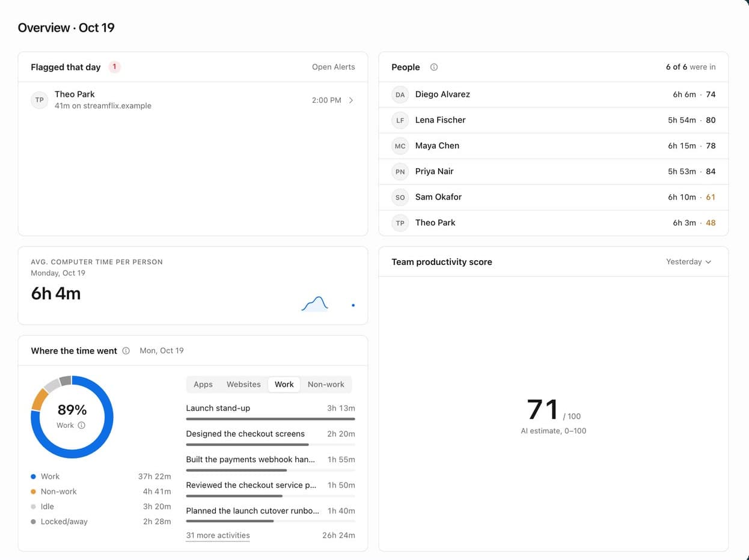
Task: Click the orange Non-work legend dot
Action: pyautogui.click(x=34, y=492)
